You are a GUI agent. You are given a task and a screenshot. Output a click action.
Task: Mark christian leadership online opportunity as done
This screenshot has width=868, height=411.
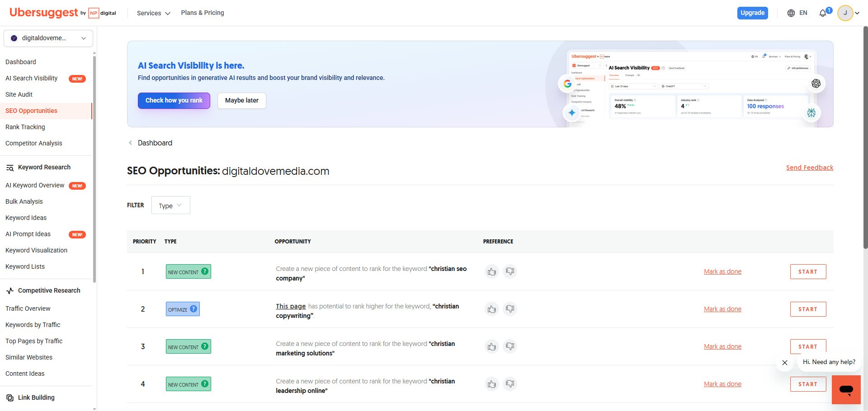[722, 384]
